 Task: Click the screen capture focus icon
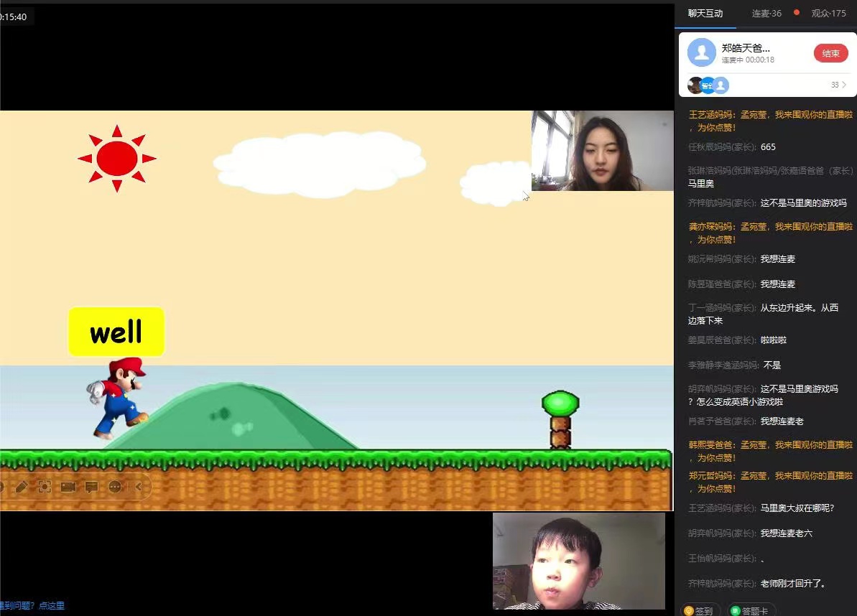coord(45,487)
